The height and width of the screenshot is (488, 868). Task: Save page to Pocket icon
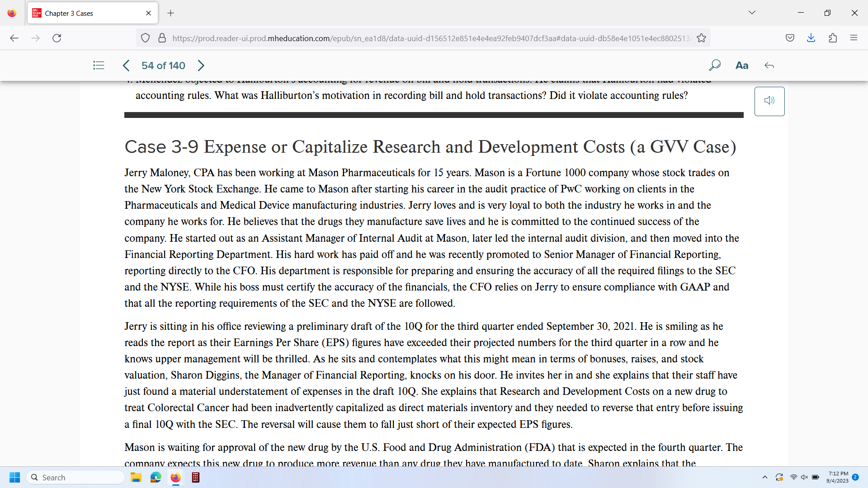(x=790, y=38)
